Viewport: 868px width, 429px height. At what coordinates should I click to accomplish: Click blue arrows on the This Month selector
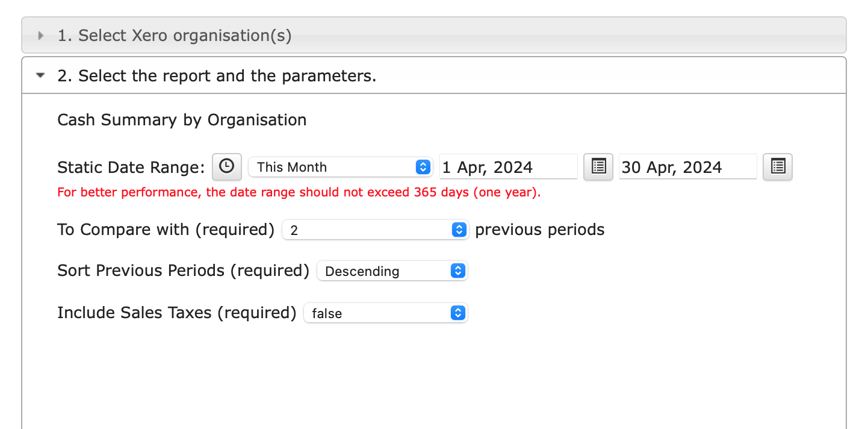(423, 167)
